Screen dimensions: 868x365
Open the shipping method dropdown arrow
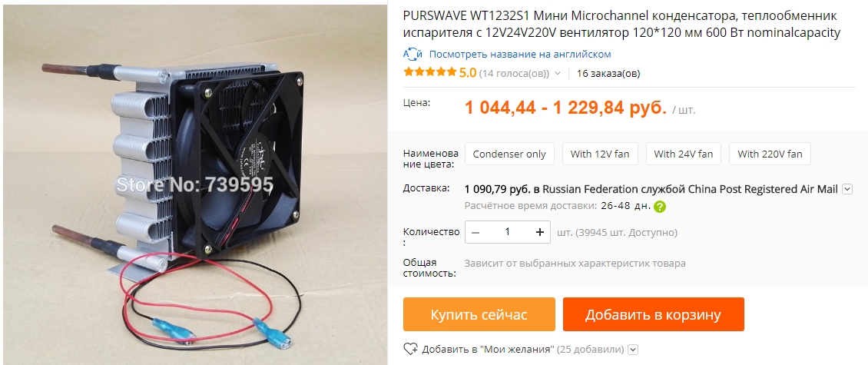point(847,190)
